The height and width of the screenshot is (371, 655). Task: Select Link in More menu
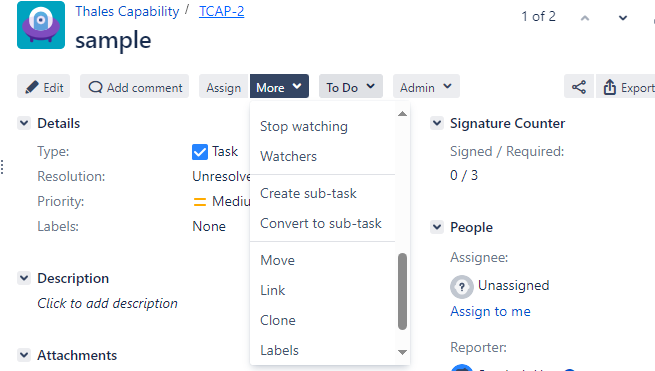(x=322, y=290)
